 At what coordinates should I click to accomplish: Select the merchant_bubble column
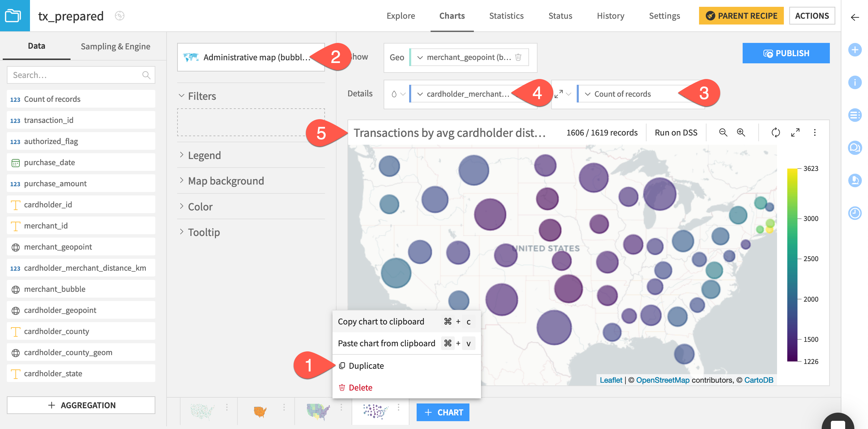[x=81, y=289]
